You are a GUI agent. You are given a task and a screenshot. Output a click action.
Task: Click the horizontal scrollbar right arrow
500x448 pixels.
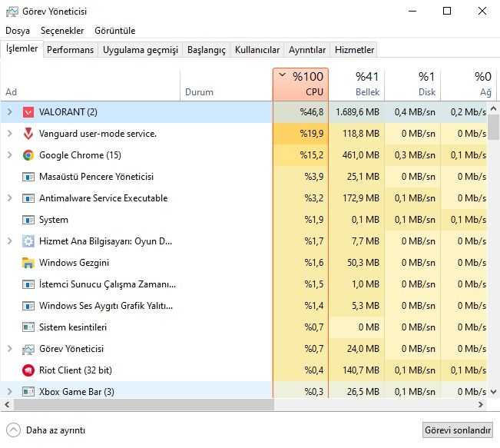[481, 405]
